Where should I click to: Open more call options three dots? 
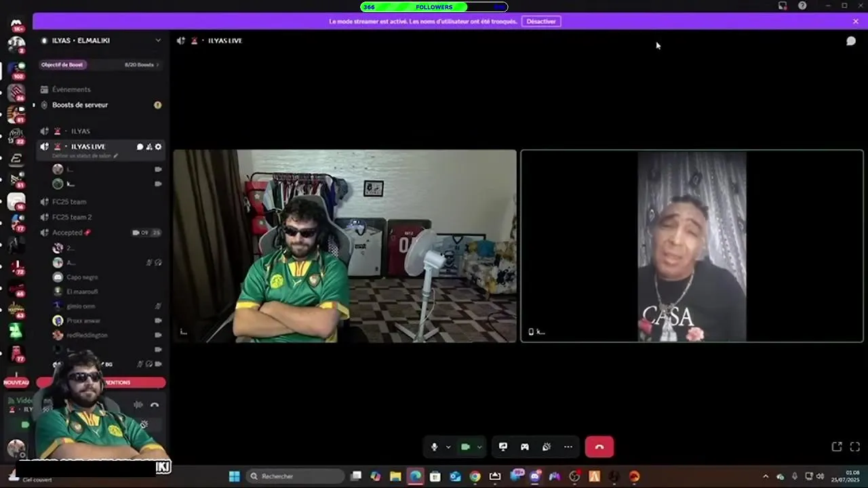[x=568, y=447]
